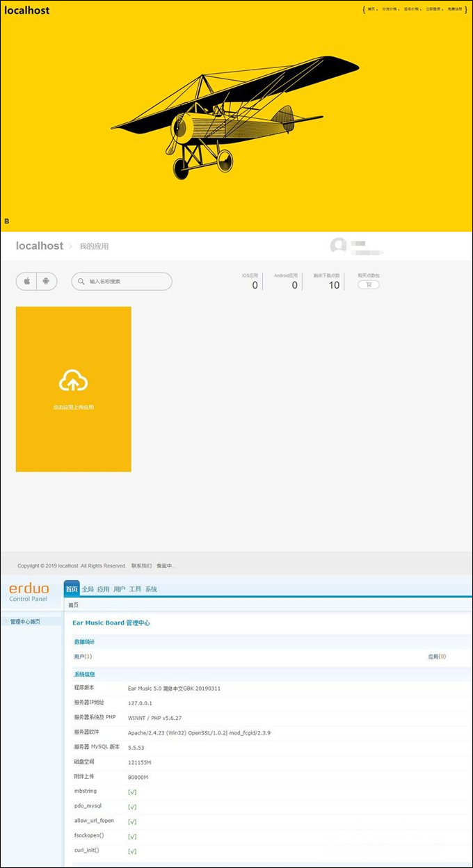The width and height of the screenshot is (473, 868).
Task: Click the Ear Music Board 管理中心 heading
Action: (111, 623)
